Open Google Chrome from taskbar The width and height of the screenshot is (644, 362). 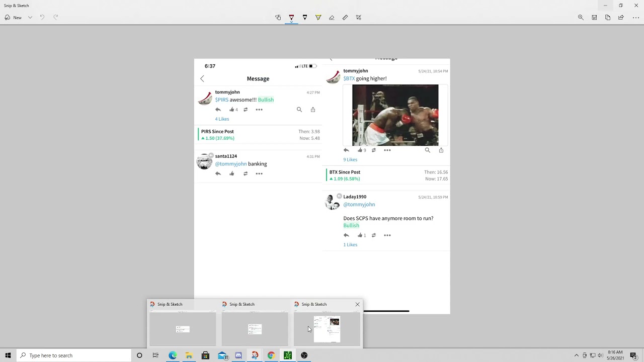coord(271,355)
